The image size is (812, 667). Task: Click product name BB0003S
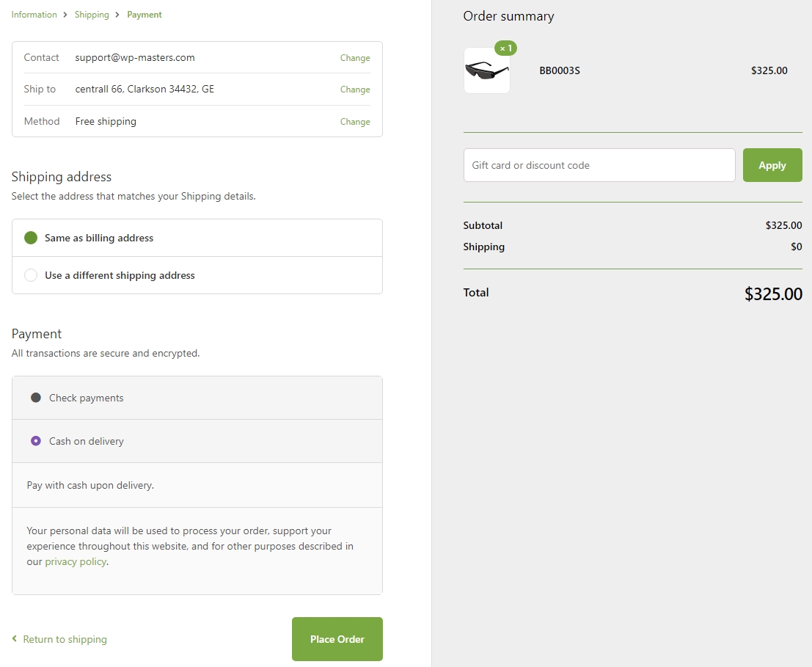click(x=559, y=70)
